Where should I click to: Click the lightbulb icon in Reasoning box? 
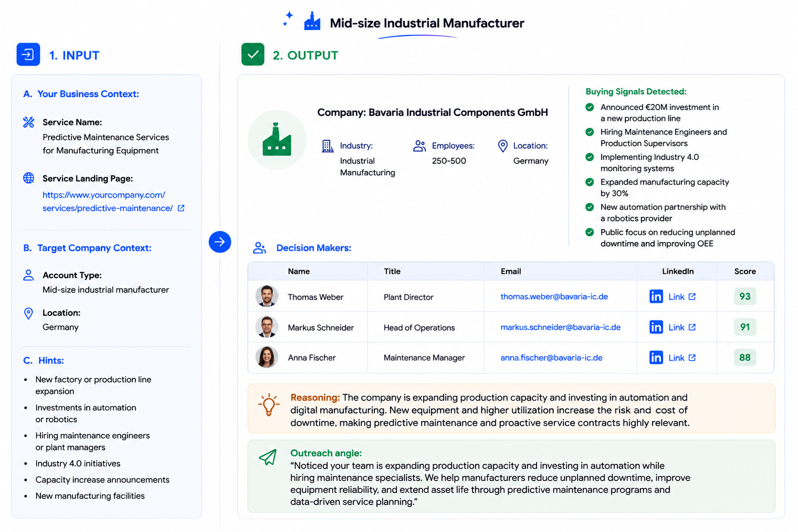click(269, 405)
